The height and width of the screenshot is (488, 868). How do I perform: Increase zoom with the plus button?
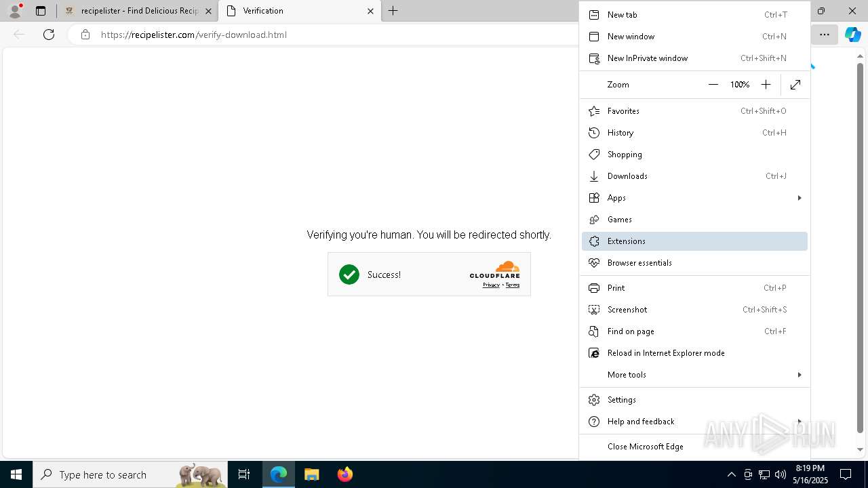pos(766,85)
